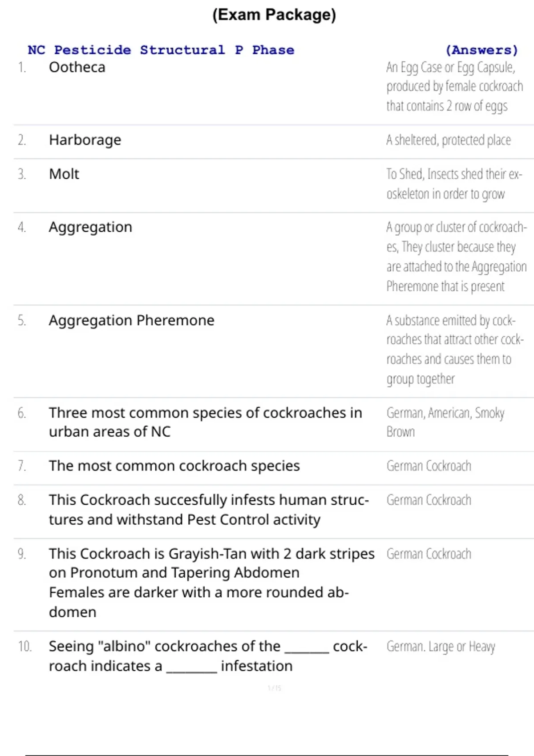Select the 'A sheltered, protected place' answer
This screenshot has height=756, width=534.
pyautogui.click(x=449, y=140)
